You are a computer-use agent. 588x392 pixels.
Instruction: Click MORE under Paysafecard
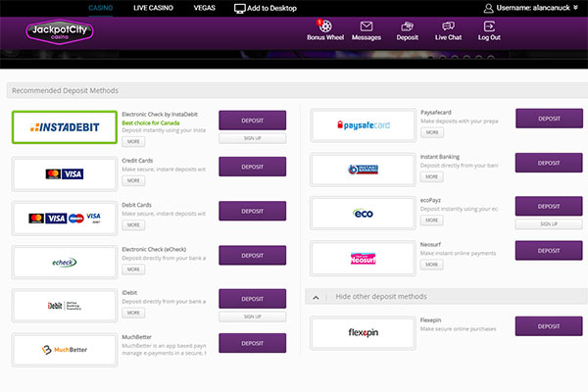(x=432, y=133)
